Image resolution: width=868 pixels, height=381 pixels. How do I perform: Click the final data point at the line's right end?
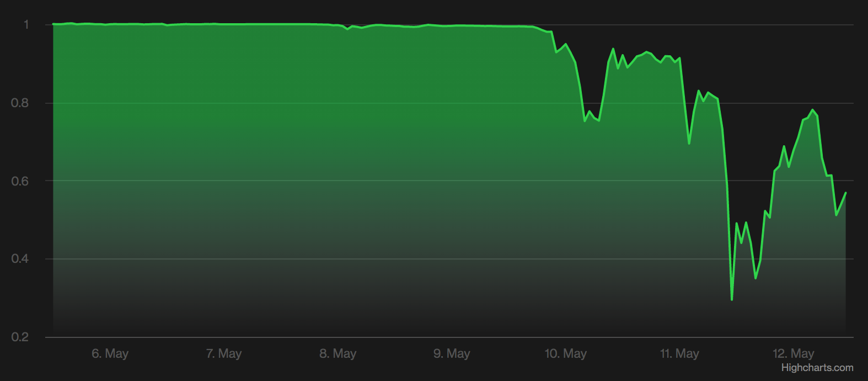[x=845, y=193]
